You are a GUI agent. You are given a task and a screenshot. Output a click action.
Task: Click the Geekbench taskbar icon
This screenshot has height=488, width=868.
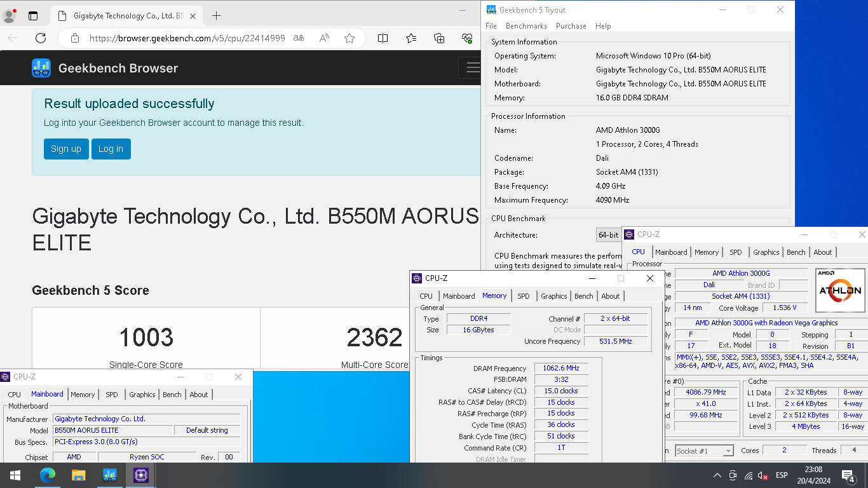[x=109, y=475]
